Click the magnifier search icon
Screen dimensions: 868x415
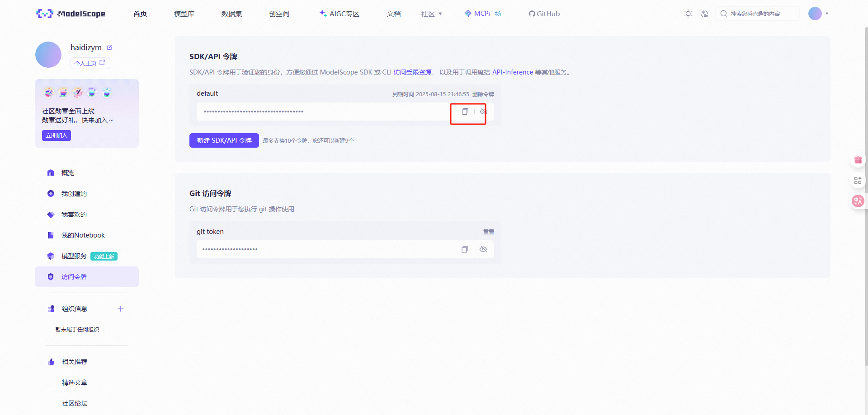pyautogui.click(x=724, y=14)
